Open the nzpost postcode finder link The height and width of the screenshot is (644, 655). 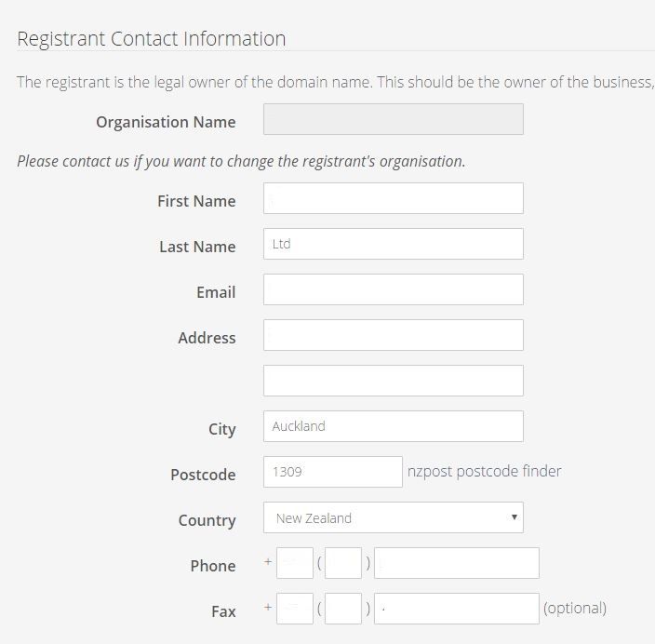pyautogui.click(x=484, y=471)
